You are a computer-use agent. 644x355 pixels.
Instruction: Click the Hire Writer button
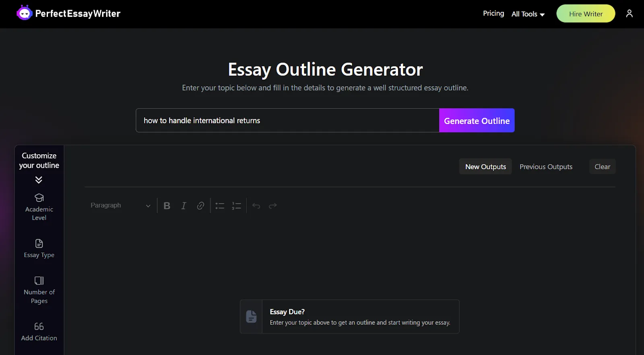pyautogui.click(x=586, y=14)
